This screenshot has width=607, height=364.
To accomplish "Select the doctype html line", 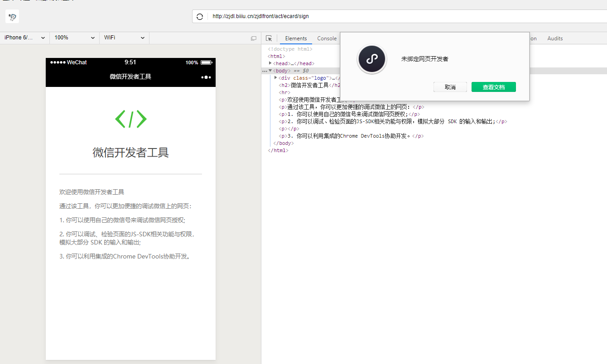I will (290, 49).
